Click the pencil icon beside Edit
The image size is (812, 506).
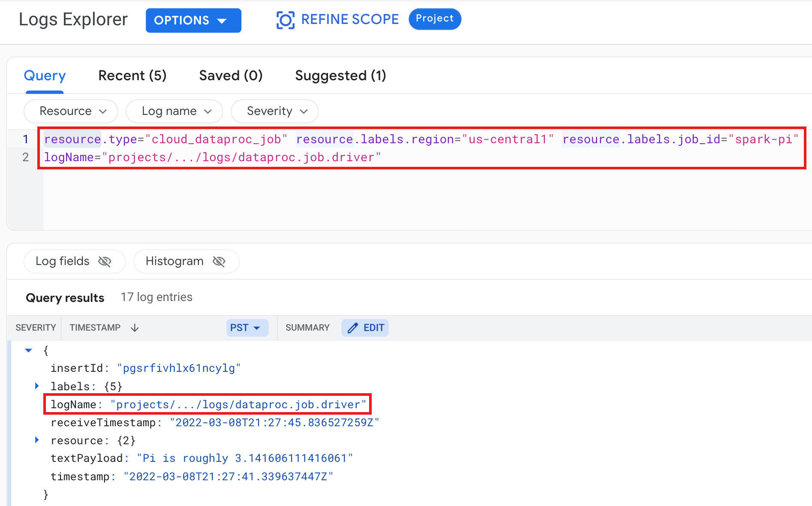352,328
